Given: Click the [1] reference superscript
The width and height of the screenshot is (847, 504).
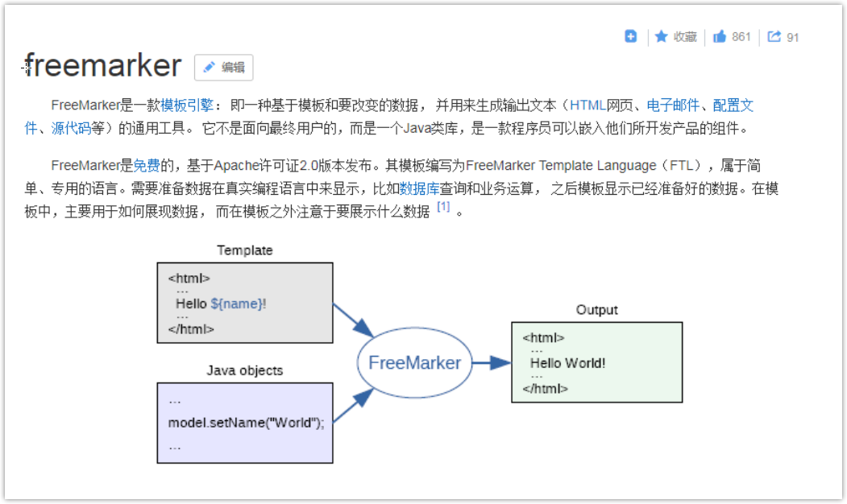Looking at the screenshot, I should tap(443, 206).
